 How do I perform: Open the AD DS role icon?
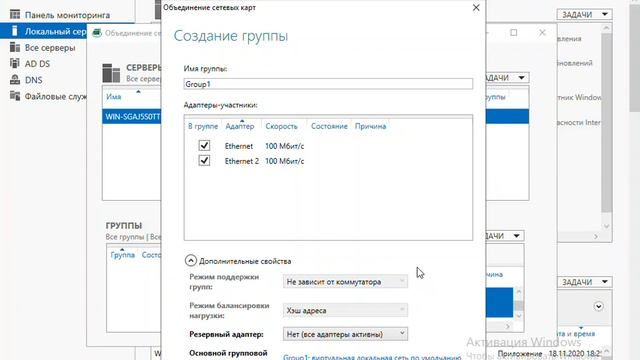(15, 63)
